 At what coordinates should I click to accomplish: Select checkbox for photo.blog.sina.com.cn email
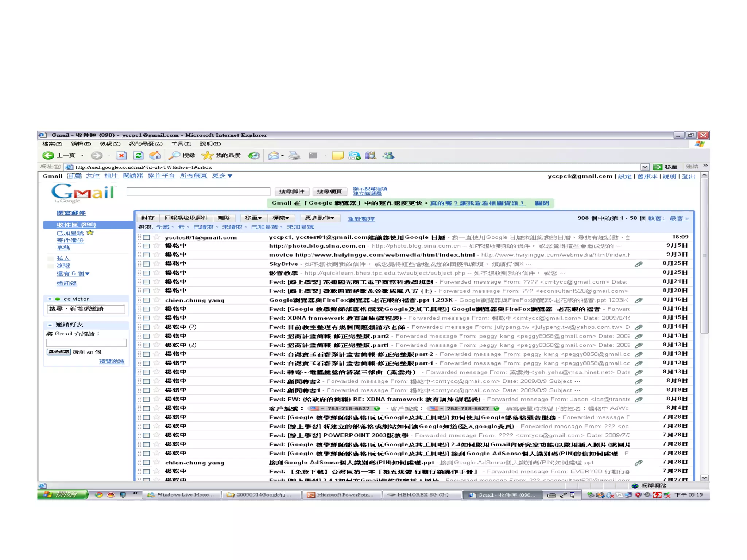tap(146, 246)
